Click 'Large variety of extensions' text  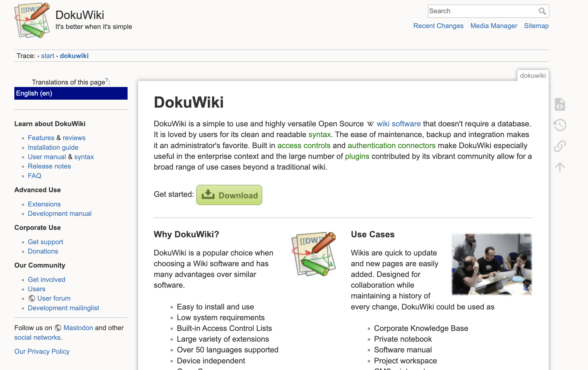[223, 339]
